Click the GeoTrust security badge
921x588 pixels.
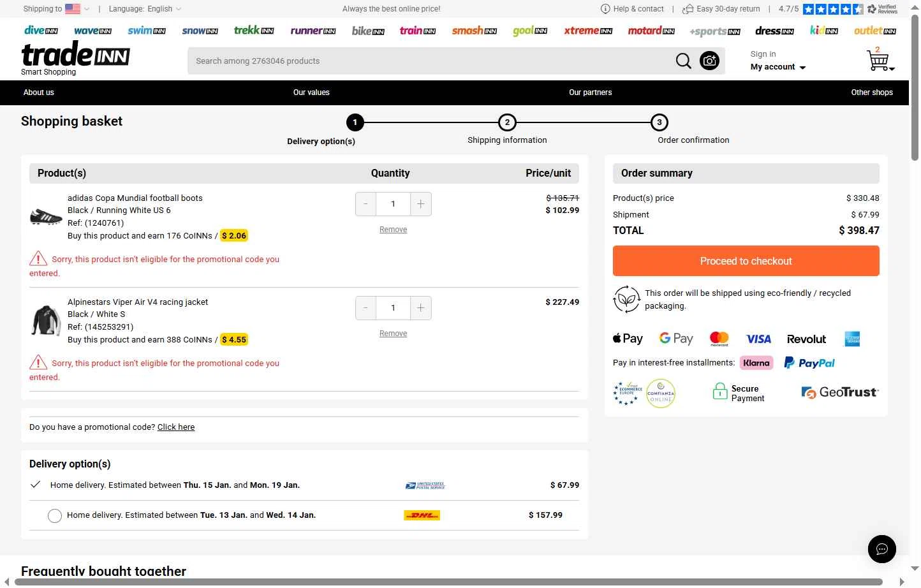tap(839, 393)
